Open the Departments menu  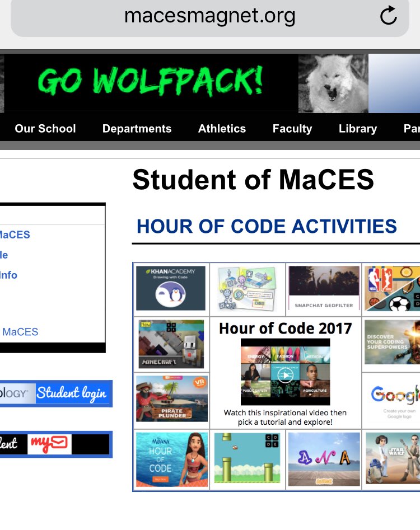137,129
